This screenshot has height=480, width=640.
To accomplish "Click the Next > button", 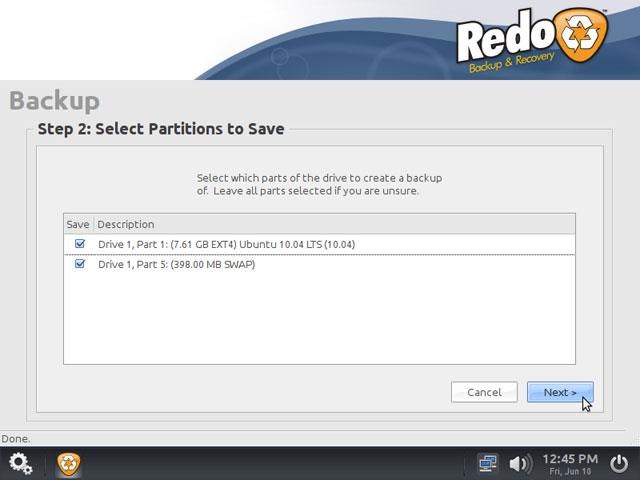I will [560, 392].
